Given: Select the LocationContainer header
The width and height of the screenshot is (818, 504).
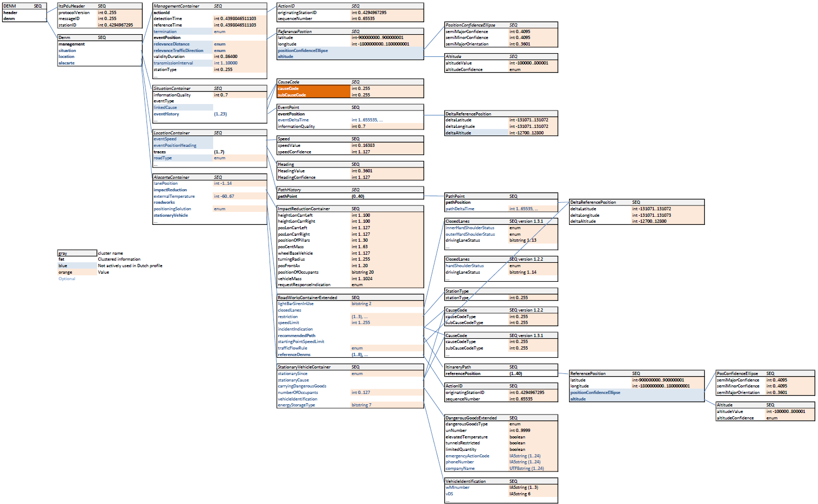Looking at the screenshot, I should (x=171, y=133).
